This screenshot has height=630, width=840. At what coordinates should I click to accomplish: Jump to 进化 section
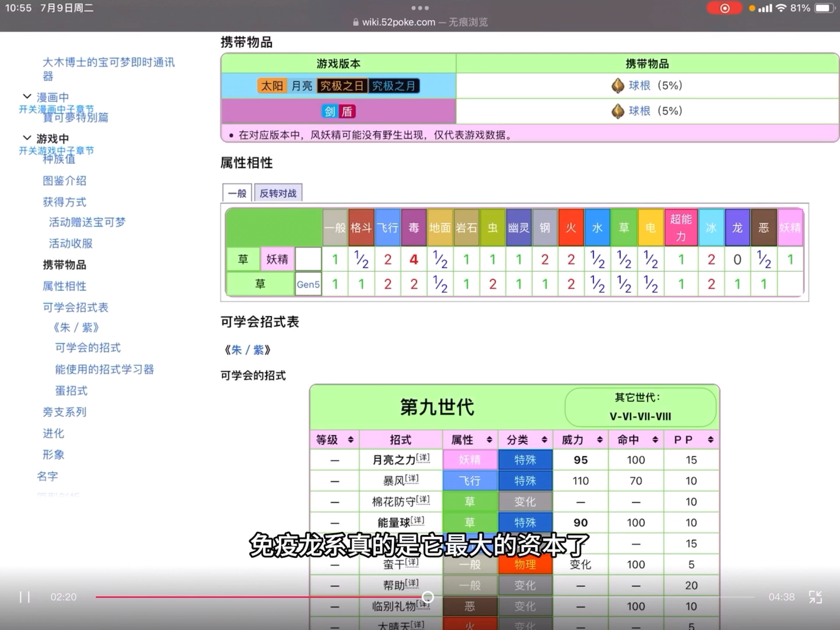point(53,433)
